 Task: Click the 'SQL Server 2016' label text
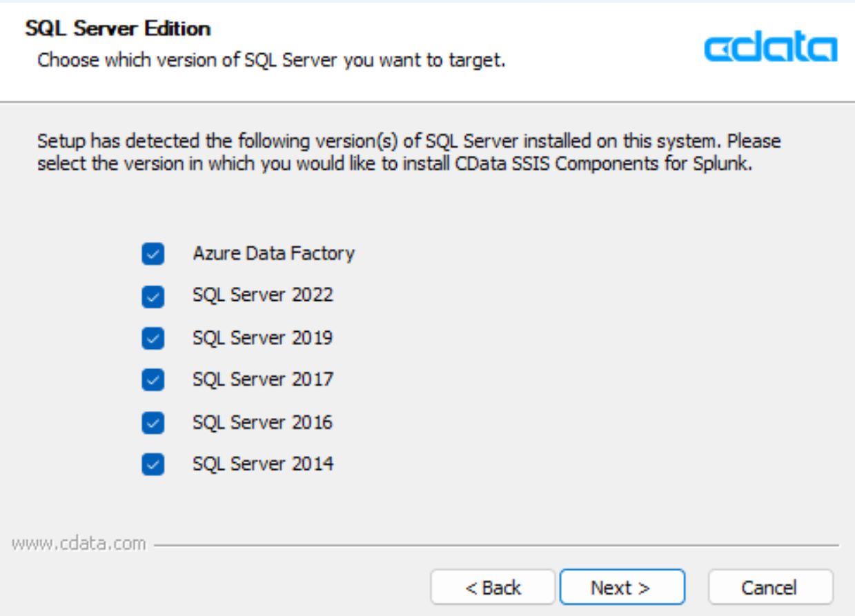(x=262, y=422)
